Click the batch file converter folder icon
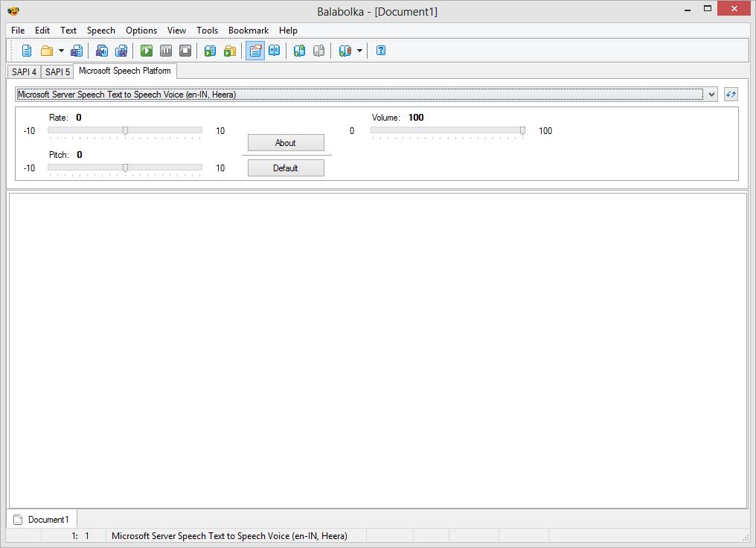 pyautogui.click(x=230, y=51)
